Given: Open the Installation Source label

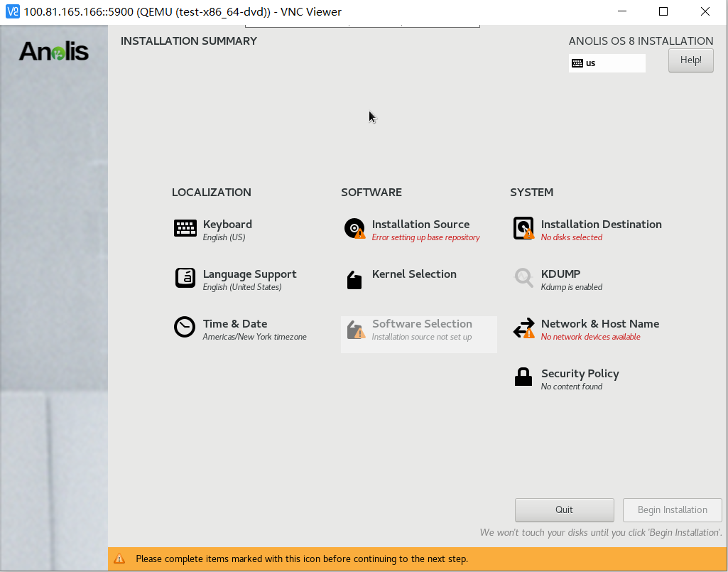Looking at the screenshot, I should [420, 225].
